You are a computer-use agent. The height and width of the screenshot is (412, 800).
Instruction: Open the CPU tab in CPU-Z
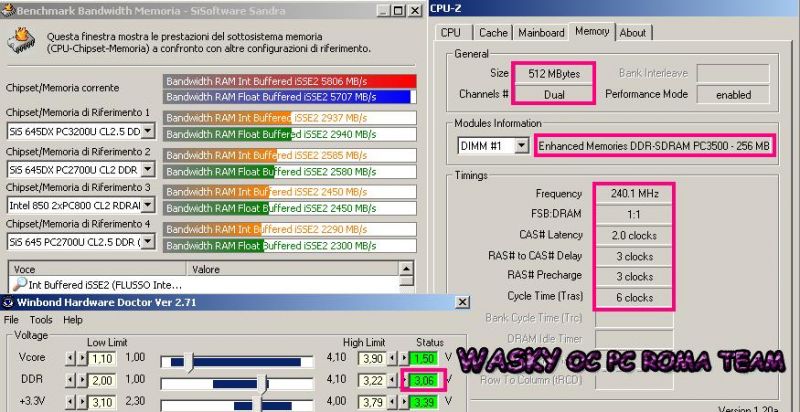click(x=451, y=33)
